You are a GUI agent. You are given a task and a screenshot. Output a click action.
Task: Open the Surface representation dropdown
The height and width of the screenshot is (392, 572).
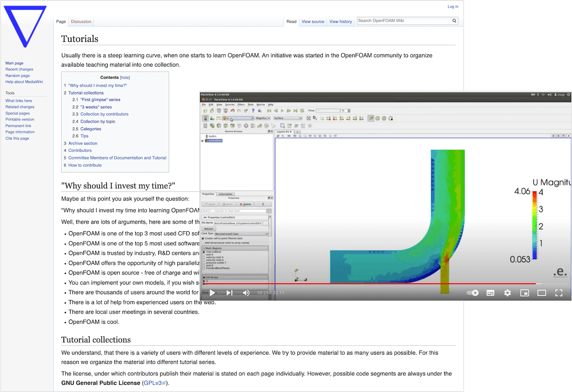click(x=287, y=118)
